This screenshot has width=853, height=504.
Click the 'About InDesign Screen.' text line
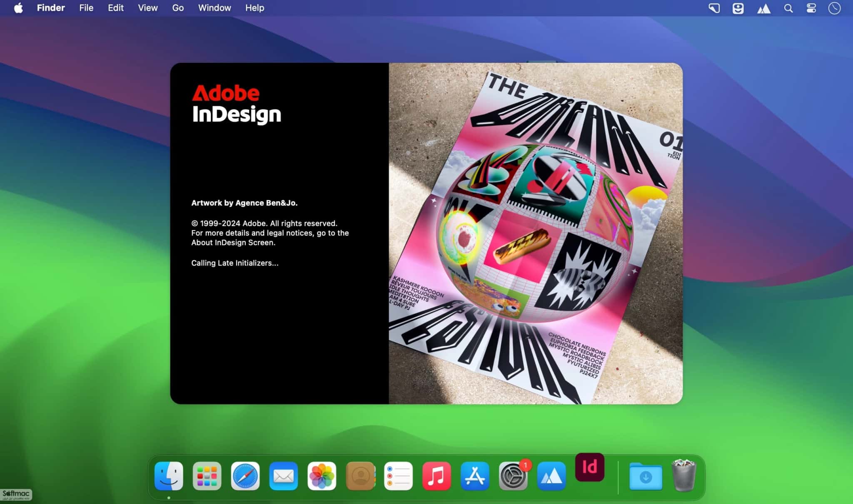tap(233, 243)
